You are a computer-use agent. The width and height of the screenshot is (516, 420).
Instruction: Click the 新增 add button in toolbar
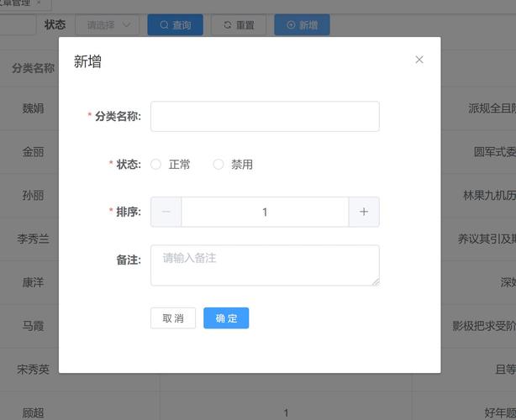(302, 25)
